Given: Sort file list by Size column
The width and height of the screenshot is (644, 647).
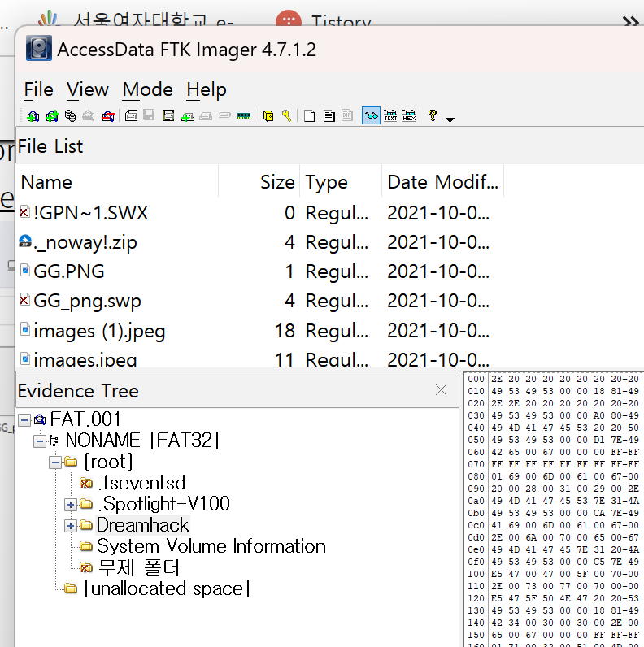Looking at the screenshot, I should [259, 182].
